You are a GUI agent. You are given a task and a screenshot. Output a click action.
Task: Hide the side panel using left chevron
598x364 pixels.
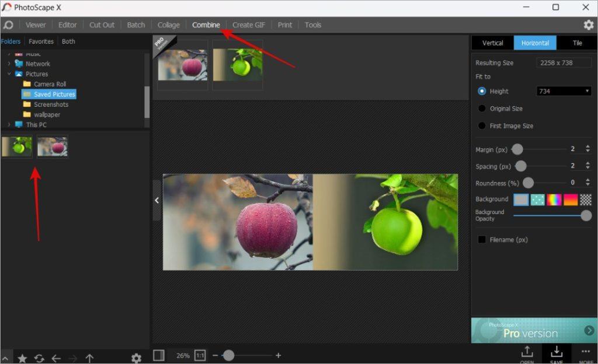pos(157,200)
